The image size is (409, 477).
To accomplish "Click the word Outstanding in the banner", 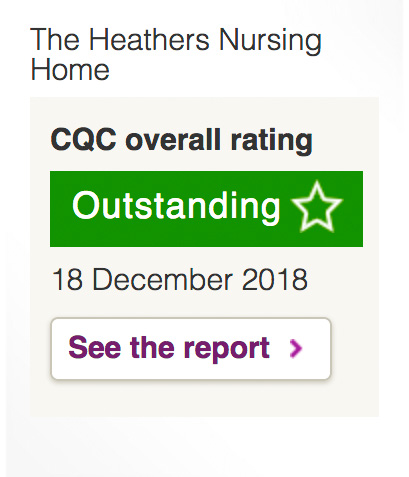I will click(x=176, y=208).
